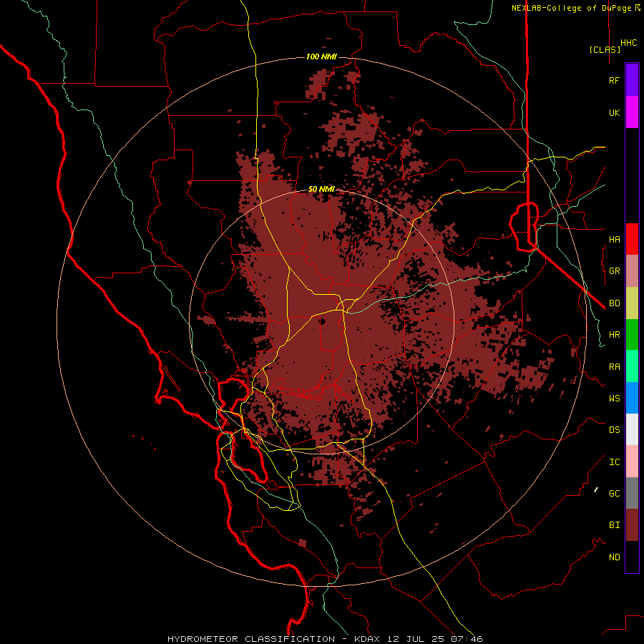Click the HHC product code text
The width and height of the screenshot is (644, 644).
pyautogui.click(x=628, y=43)
